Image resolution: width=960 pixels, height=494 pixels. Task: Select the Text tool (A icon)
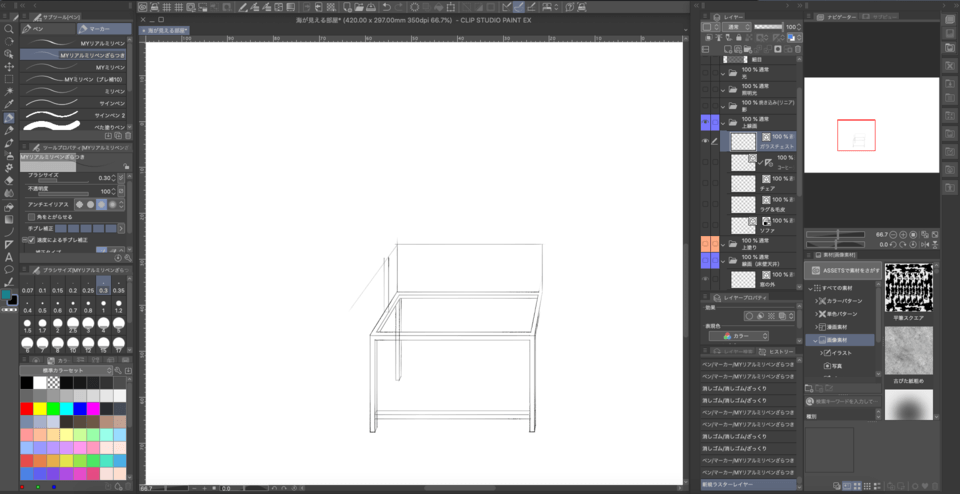pyautogui.click(x=9, y=256)
